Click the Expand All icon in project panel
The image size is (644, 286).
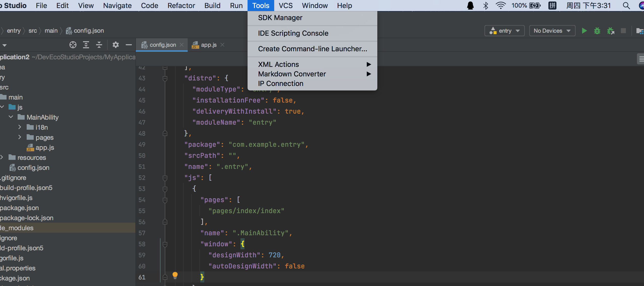coord(86,45)
